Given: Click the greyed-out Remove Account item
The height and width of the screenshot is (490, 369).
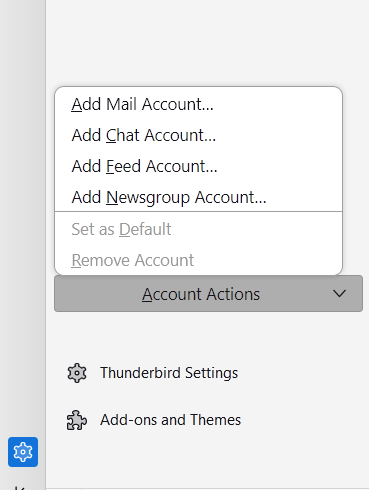Looking at the screenshot, I should pyautogui.click(x=198, y=260).
